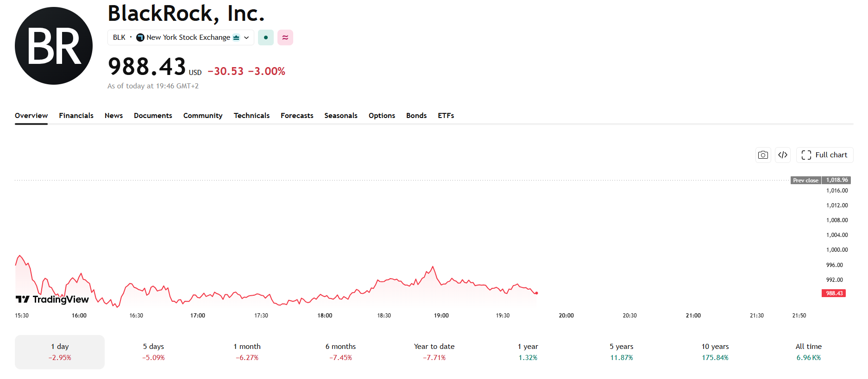Select the 6 months range
Viewport: 868px width, 379px height.
point(340,352)
